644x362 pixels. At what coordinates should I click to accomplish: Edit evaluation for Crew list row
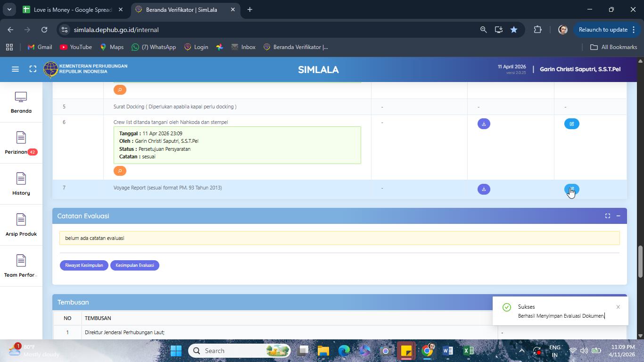point(571,123)
